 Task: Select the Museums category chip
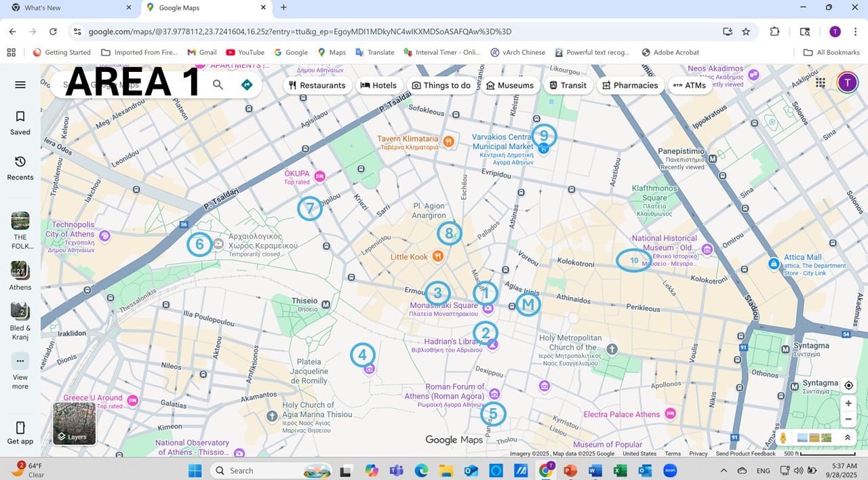(510, 85)
